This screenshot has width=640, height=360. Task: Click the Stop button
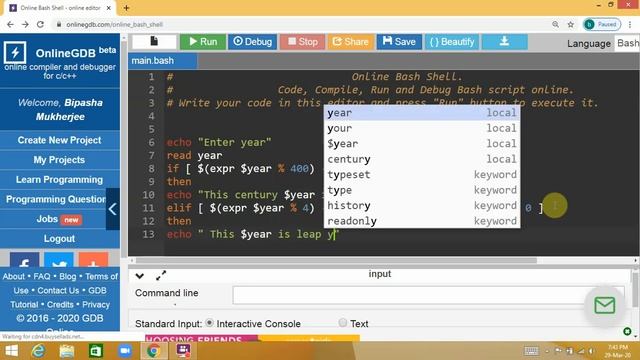tap(302, 42)
